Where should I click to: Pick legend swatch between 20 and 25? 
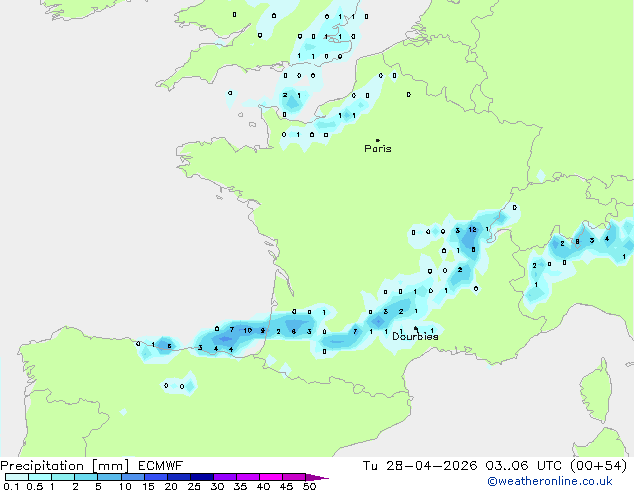coord(178,477)
